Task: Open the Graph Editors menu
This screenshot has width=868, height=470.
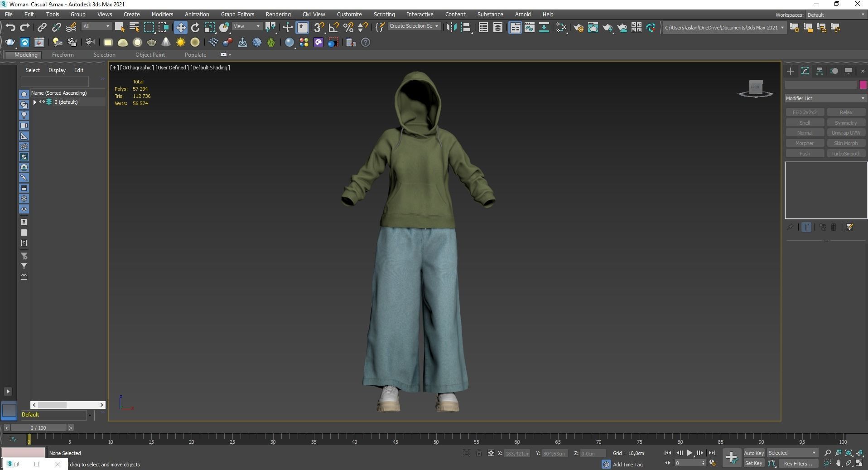Action: pos(237,15)
